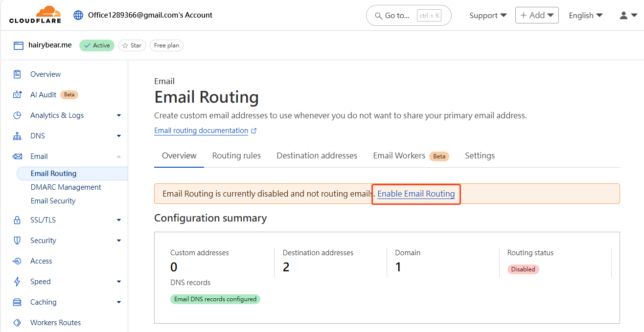Click the globe icon beside account name

tap(78, 15)
